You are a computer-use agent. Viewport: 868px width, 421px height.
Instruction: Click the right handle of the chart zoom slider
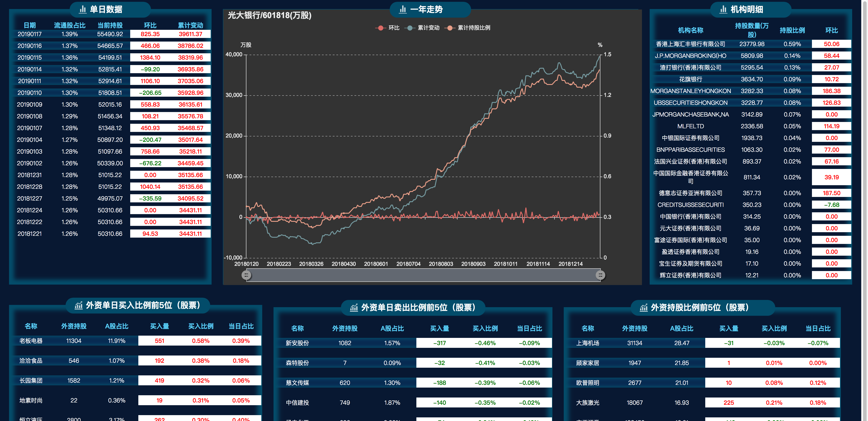click(600, 275)
